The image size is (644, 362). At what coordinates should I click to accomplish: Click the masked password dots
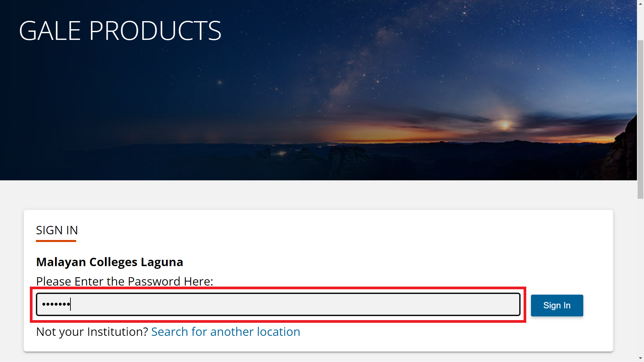[x=56, y=304]
